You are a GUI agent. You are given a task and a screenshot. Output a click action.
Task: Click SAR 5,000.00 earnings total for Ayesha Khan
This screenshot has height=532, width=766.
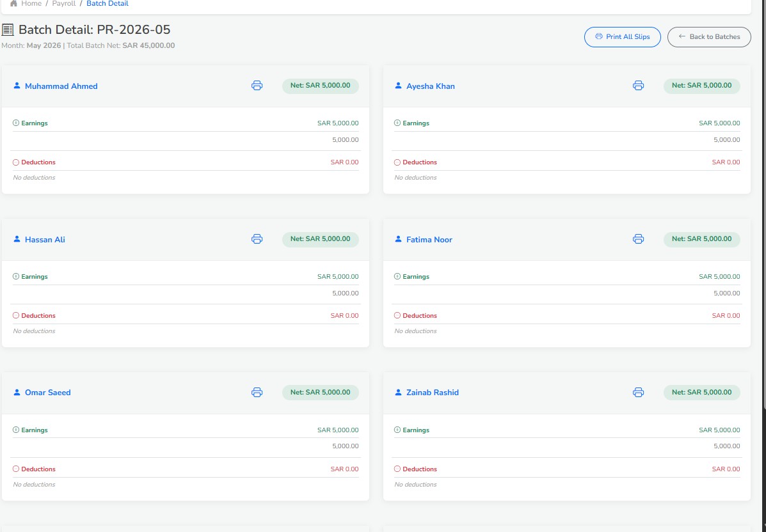719,123
